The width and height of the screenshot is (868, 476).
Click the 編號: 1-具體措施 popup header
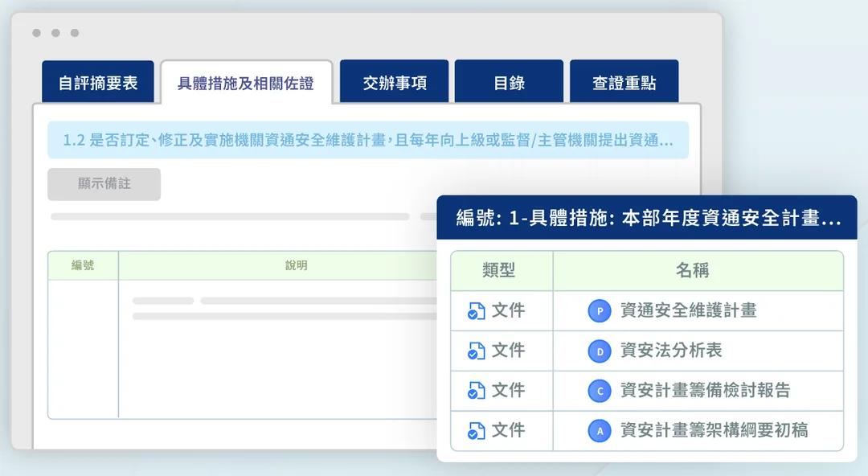coord(646,218)
